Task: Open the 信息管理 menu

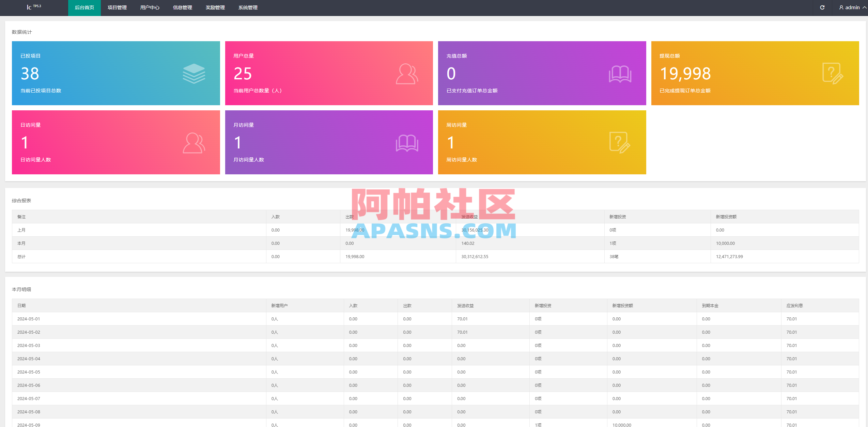Action: tap(183, 7)
